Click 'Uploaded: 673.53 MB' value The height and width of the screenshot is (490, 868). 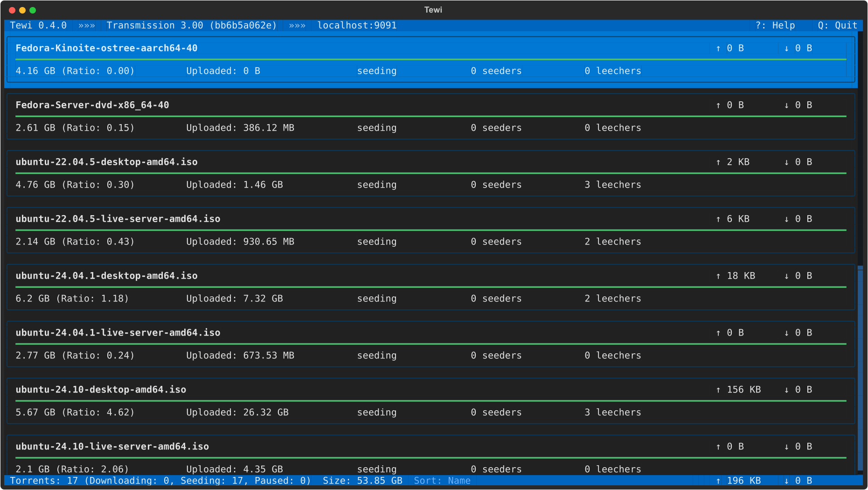(240, 356)
